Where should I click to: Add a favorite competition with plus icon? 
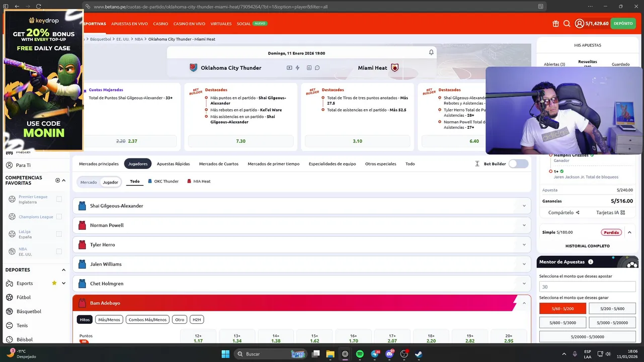(57, 180)
